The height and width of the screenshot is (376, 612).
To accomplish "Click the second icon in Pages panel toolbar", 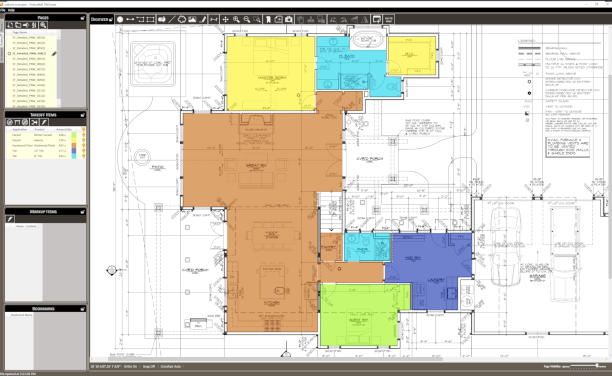I will coord(18,25).
